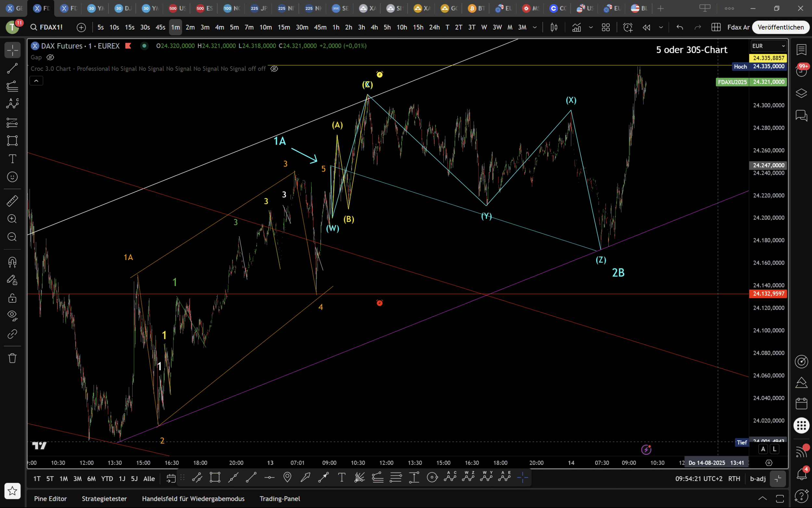Select the trend line drawing tool
The image size is (812, 508).
12,69
